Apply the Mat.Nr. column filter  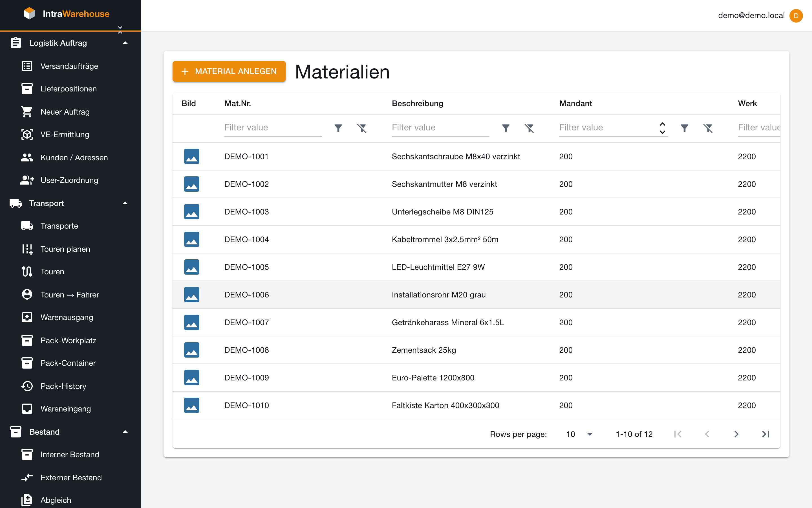point(338,128)
